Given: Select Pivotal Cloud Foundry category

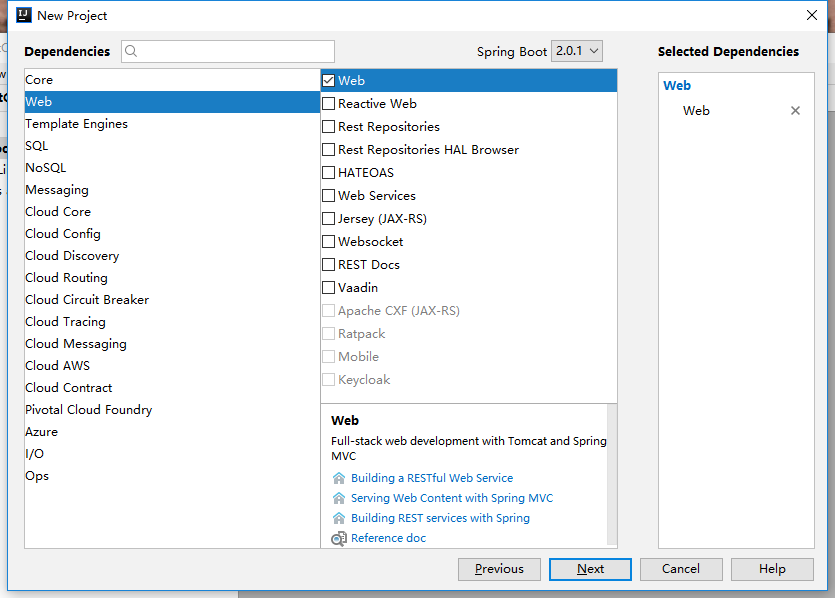Looking at the screenshot, I should click(172, 410).
